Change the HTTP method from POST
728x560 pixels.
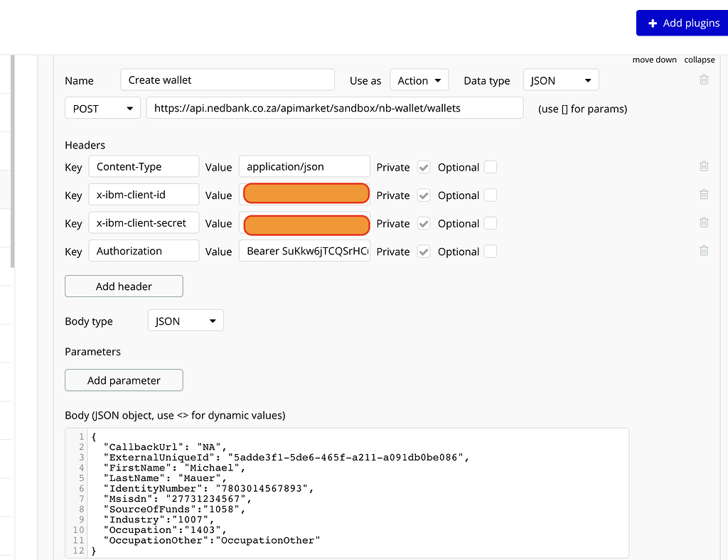pos(102,107)
